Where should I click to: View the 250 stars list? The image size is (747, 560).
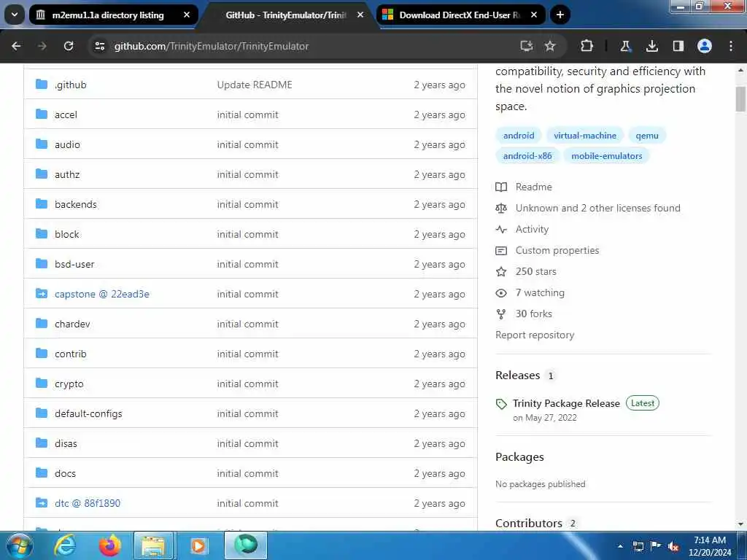535,271
